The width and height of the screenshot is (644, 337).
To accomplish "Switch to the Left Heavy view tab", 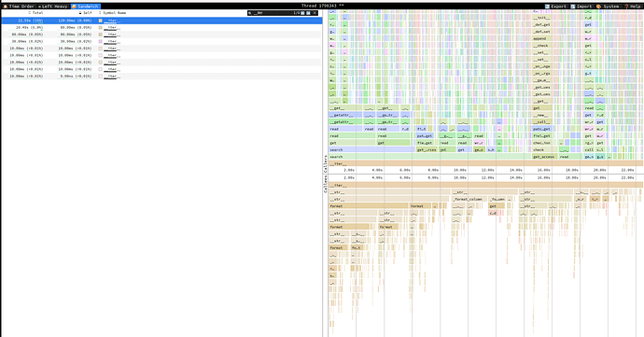I will pos(53,7).
